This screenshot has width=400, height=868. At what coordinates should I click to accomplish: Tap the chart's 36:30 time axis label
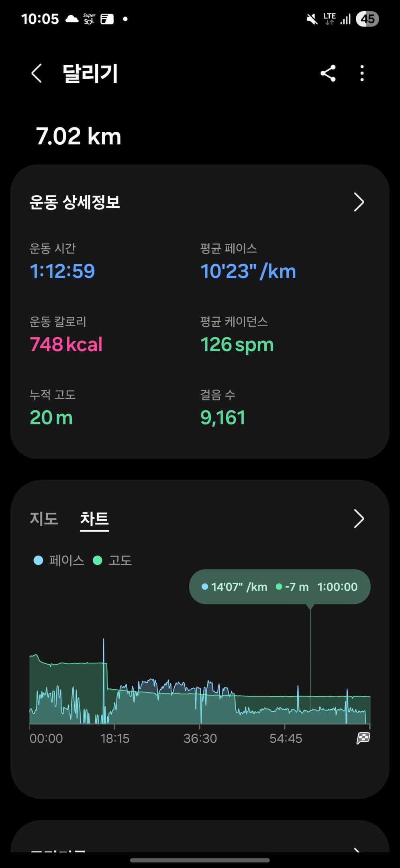pos(200,738)
